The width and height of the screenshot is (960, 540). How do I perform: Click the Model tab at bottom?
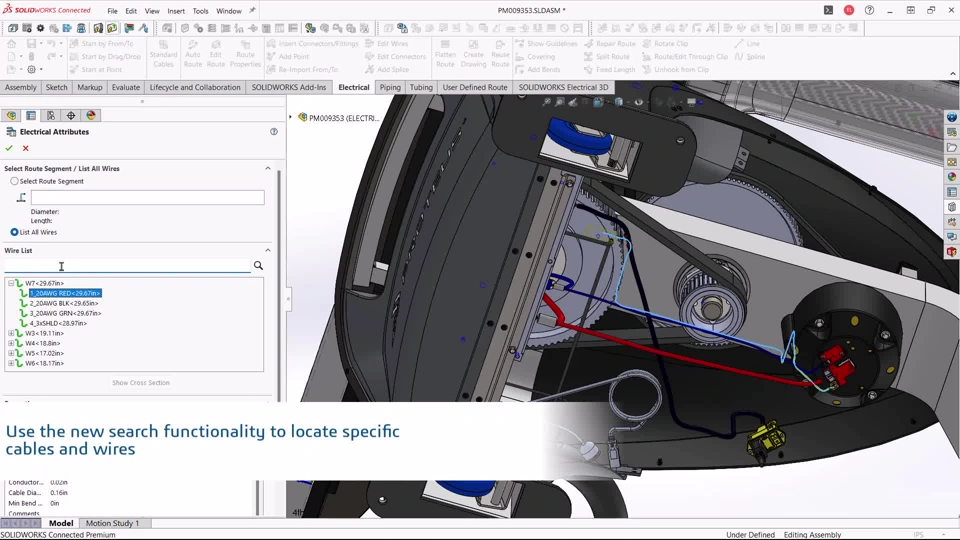click(x=61, y=523)
